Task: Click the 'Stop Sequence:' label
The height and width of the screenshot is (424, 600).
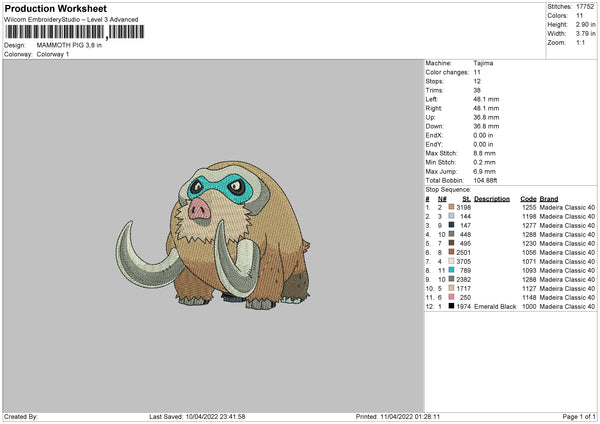Action: click(x=448, y=190)
